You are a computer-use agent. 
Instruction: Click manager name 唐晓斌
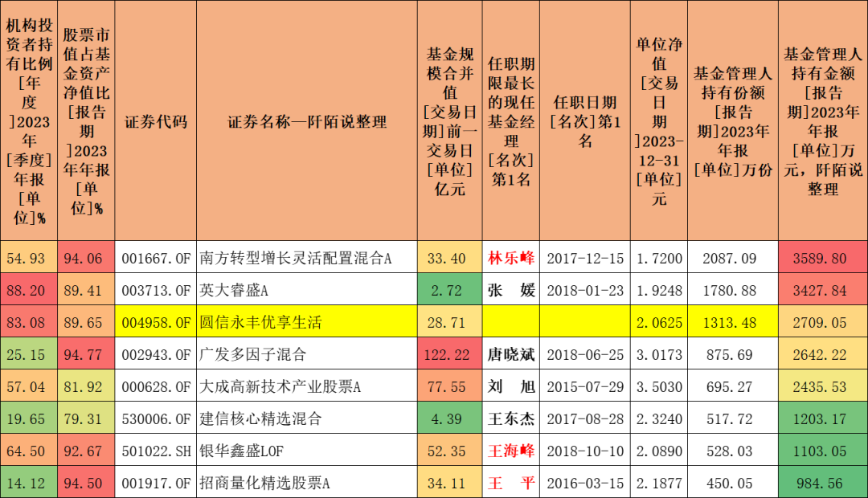click(511, 354)
